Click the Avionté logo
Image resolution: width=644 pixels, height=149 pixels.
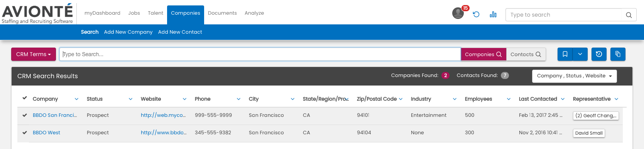[x=37, y=14]
